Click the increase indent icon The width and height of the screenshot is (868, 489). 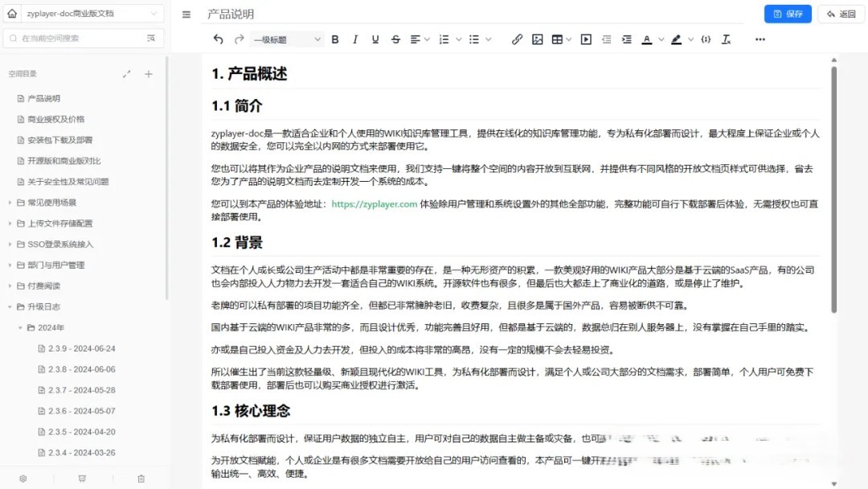(x=627, y=39)
